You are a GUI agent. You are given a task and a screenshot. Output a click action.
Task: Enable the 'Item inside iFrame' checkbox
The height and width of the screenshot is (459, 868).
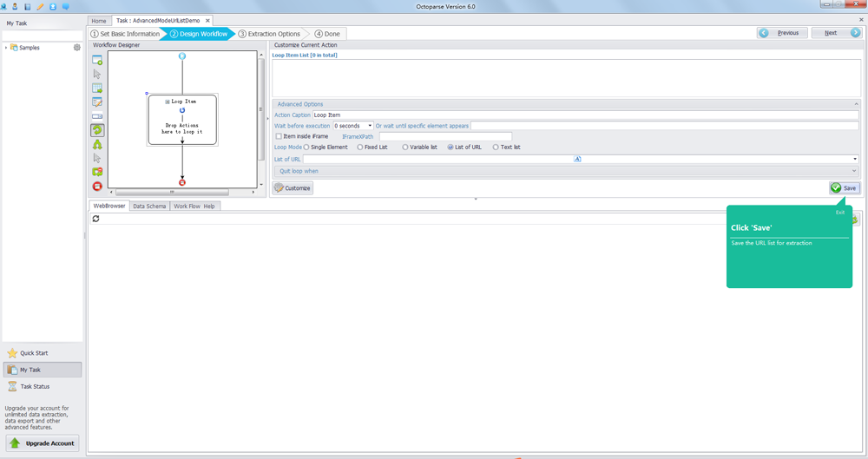point(279,136)
